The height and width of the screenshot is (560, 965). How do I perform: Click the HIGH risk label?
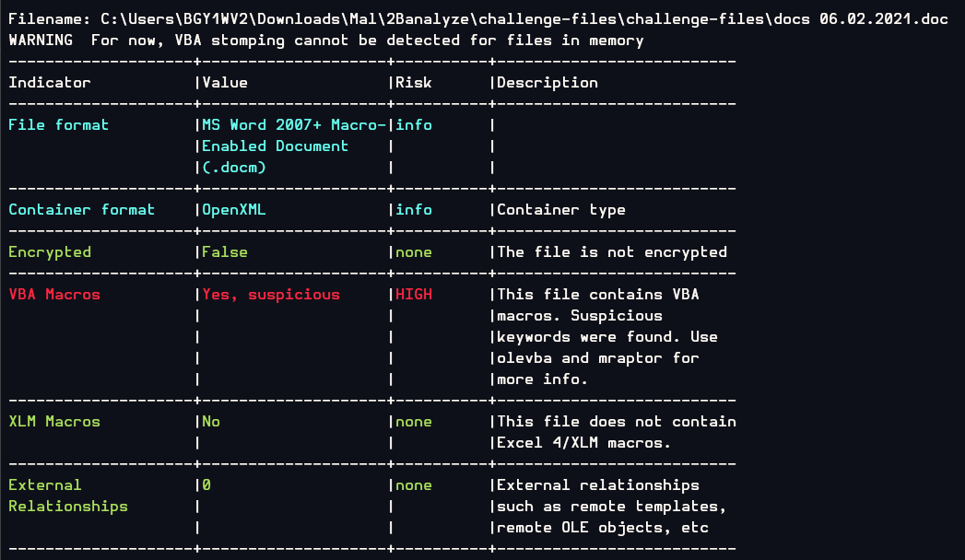pos(414,295)
